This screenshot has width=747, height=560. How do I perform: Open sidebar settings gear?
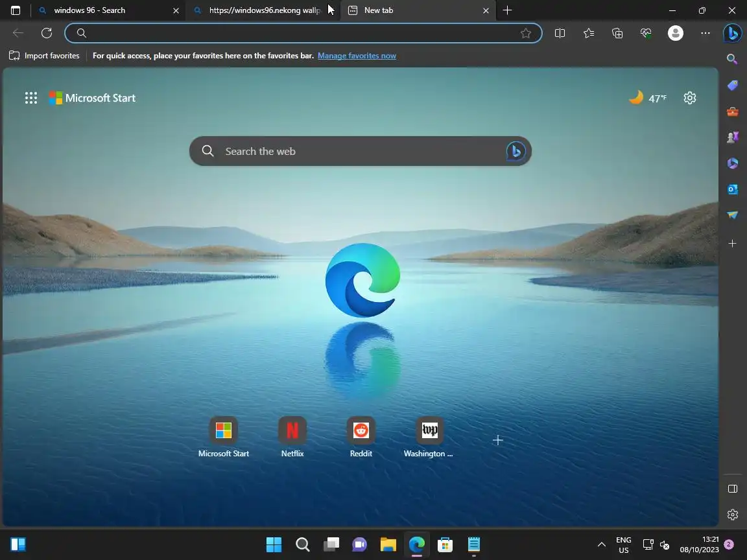(733, 515)
